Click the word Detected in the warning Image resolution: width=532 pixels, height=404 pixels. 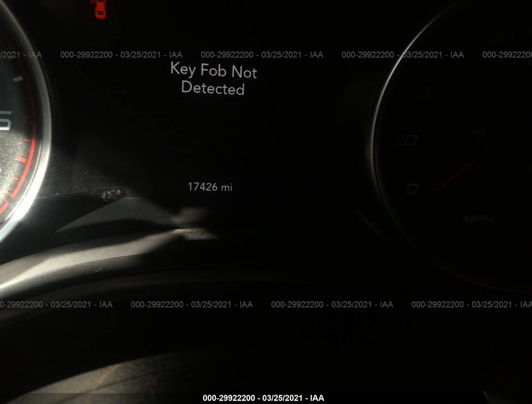pyautogui.click(x=213, y=88)
